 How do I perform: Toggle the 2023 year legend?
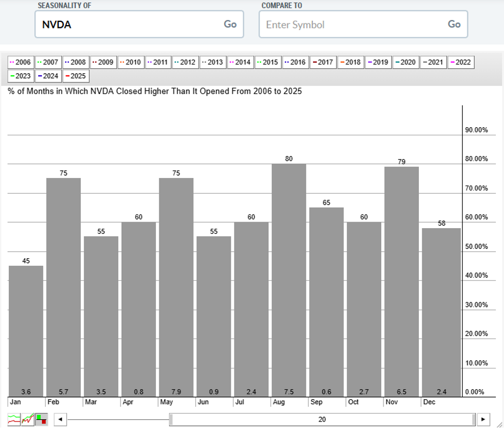click(20, 76)
